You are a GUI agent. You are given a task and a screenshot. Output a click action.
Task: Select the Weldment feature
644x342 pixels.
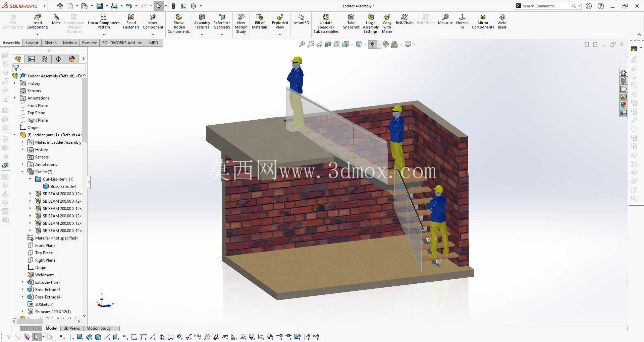pos(44,275)
